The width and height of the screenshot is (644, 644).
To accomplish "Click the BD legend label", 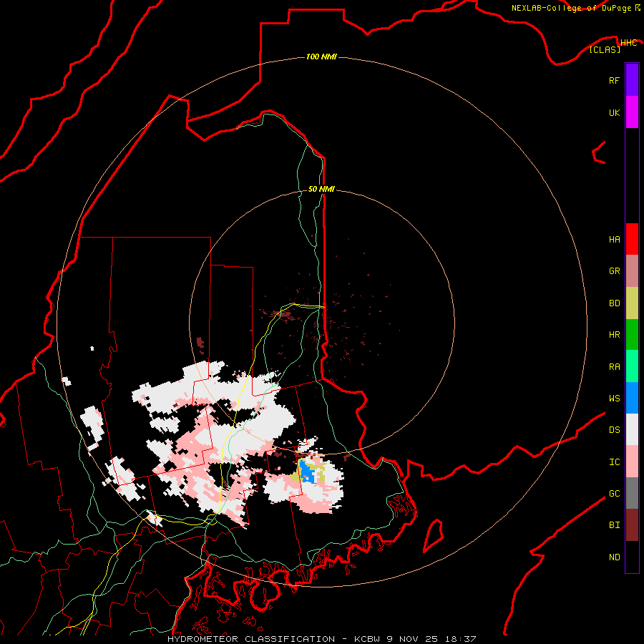I will (614, 303).
